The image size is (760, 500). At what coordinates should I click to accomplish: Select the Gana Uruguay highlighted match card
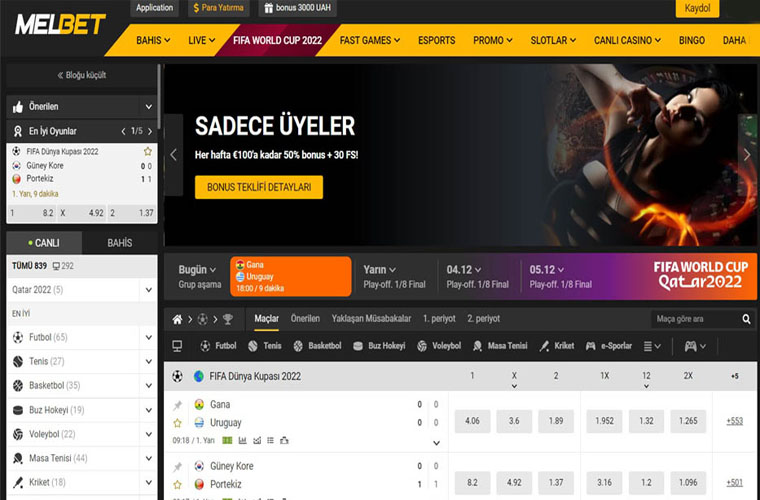[291, 276]
